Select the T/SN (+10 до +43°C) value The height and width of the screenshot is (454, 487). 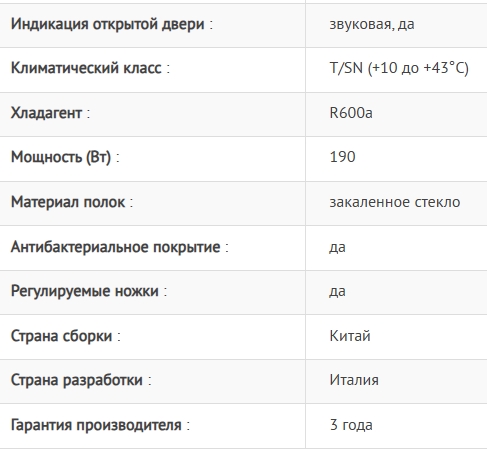(x=399, y=68)
